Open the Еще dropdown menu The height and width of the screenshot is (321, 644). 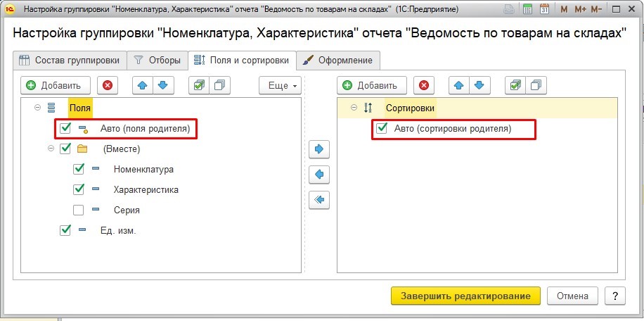coord(281,86)
